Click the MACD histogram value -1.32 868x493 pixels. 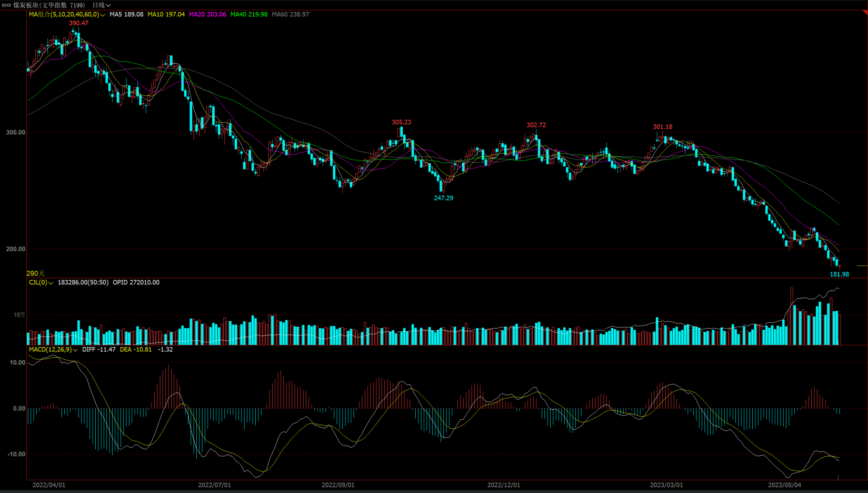pyautogui.click(x=165, y=349)
